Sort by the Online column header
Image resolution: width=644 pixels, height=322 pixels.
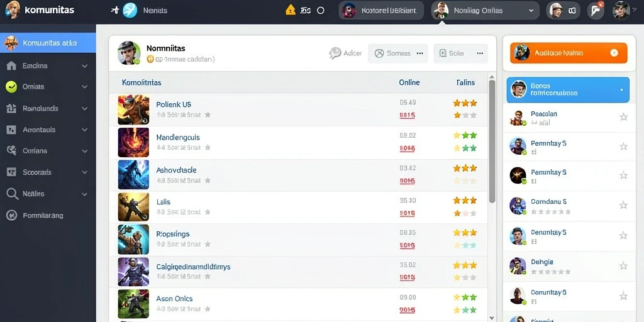[x=409, y=82]
